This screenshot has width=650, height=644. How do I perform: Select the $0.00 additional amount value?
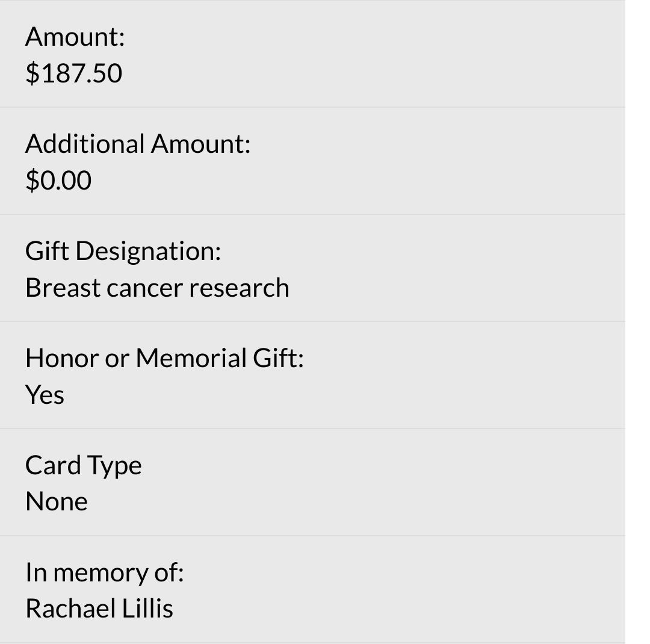[58, 181]
